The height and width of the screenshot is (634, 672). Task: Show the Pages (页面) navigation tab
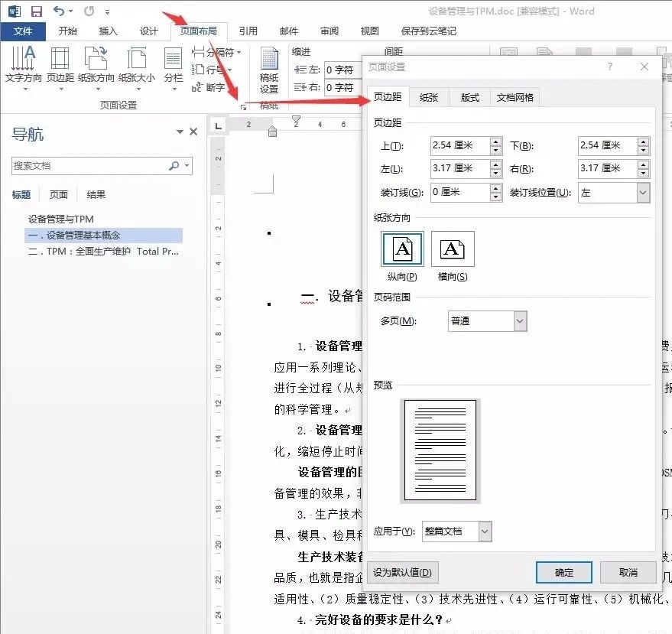point(58,194)
